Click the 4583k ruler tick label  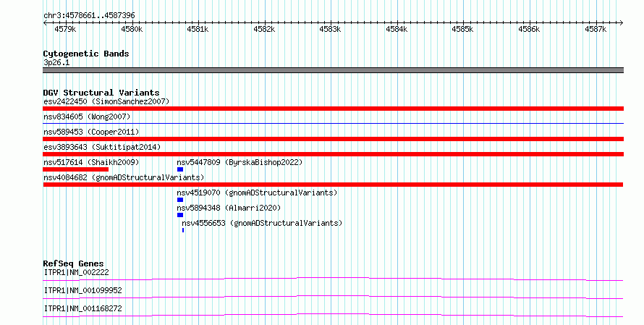(330, 30)
